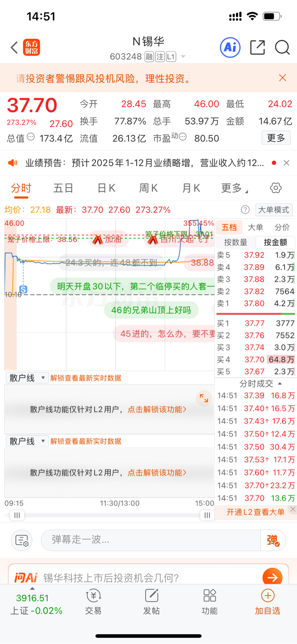Screen dimensions: 297x644
Task: Tap the '明天开盘30以下' danmaku comment
Action: pos(133,286)
